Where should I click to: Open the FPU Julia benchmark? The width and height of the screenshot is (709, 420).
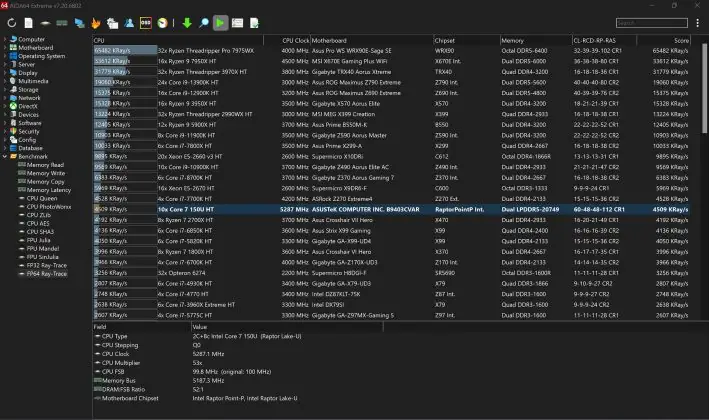[38, 240]
